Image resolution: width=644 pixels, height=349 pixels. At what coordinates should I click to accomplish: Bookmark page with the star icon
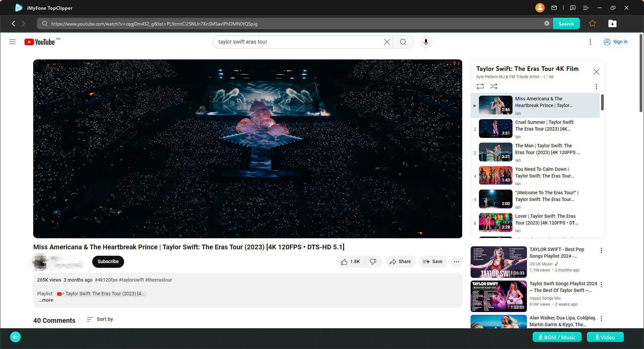pyautogui.click(x=592, y=23)
